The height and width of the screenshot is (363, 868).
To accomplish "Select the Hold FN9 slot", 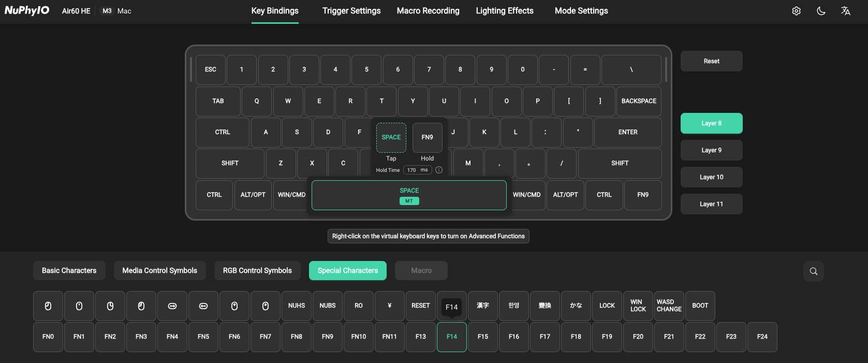I will (427, 137).
